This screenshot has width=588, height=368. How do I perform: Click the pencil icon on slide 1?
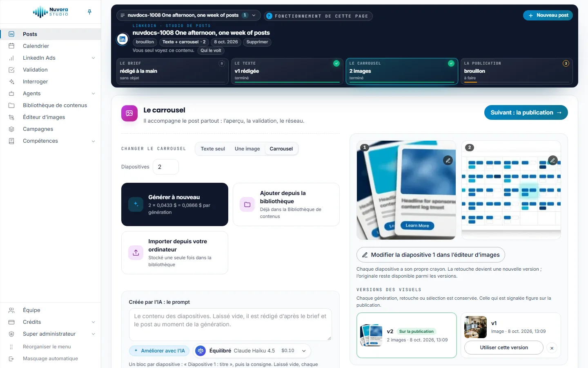click(x=448, y=160)
